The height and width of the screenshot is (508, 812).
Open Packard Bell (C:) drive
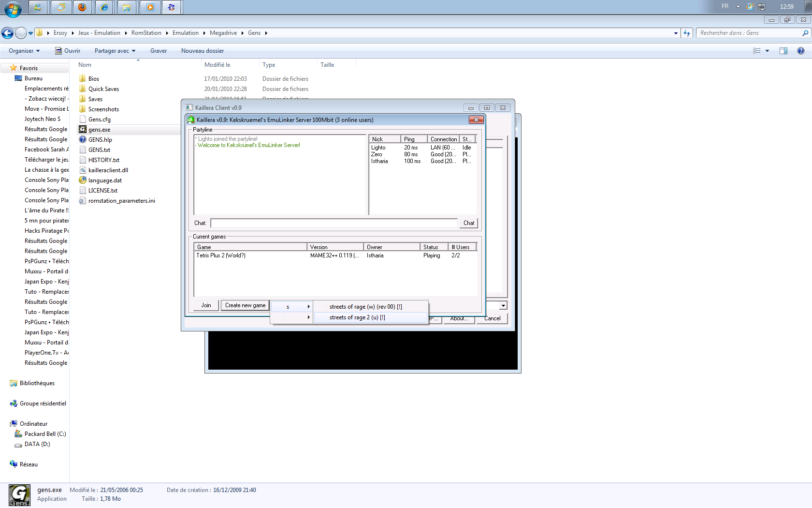point(45,434)
